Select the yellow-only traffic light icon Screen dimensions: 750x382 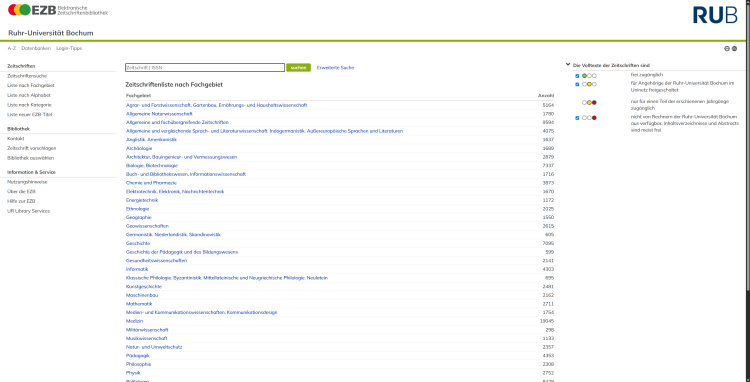tap(589, 84)
